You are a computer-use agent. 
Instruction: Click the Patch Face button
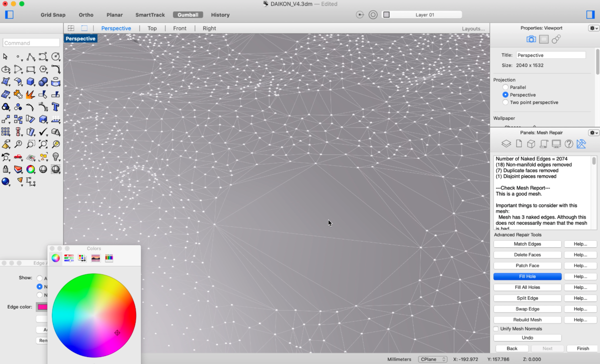[x=527, y=266]
